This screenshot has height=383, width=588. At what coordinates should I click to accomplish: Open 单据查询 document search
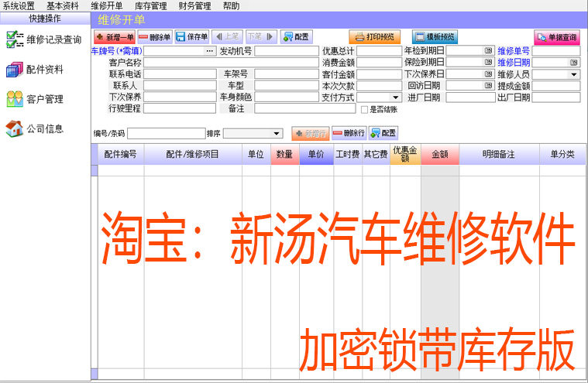(556, 36)
